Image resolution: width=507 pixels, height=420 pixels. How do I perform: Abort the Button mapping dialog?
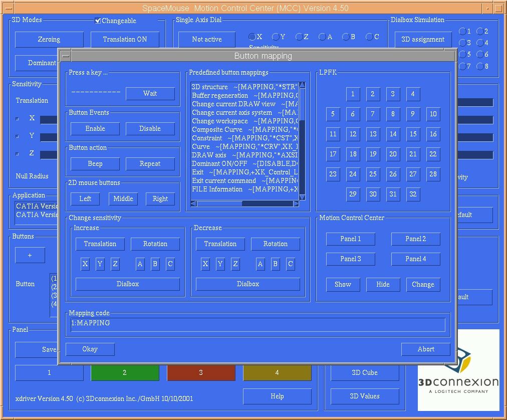[425, 349]
